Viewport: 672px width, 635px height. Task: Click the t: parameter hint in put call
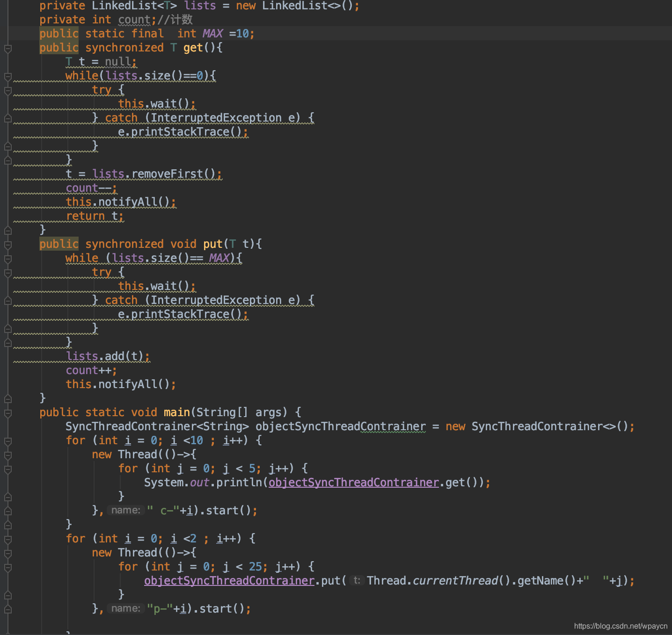[x=357, y=580]
